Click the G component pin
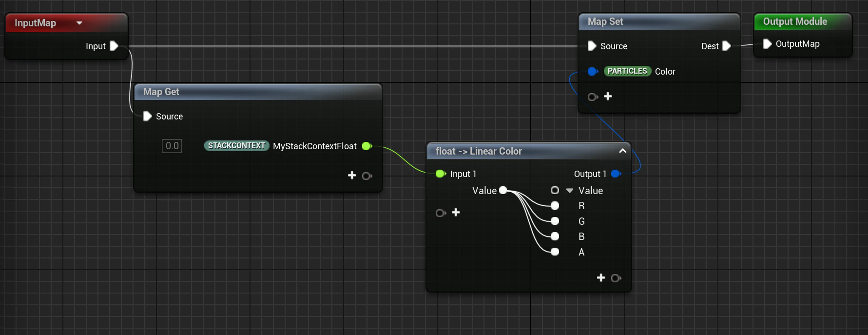 point(555,221)
